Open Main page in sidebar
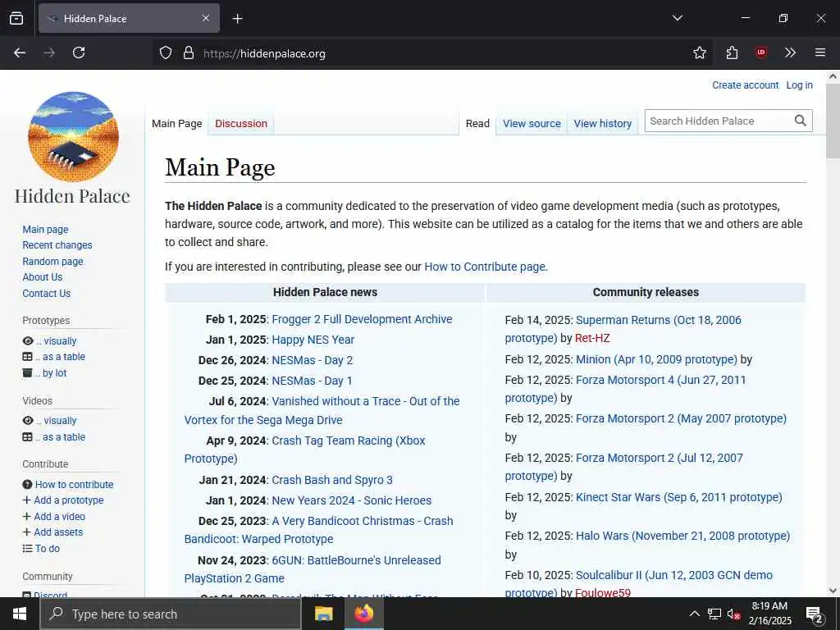The height and width of the screenshot is (630, 840). coord(46,230)
